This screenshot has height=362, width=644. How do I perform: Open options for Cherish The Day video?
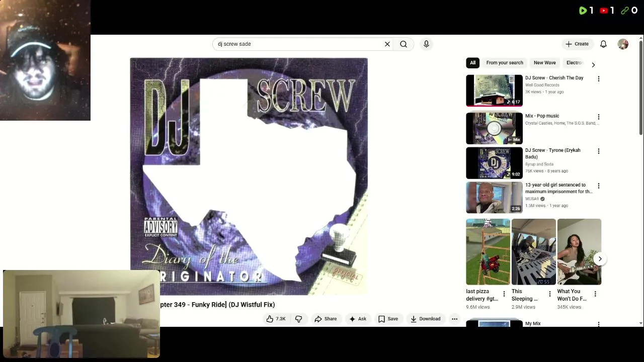(x=598, y=79)
